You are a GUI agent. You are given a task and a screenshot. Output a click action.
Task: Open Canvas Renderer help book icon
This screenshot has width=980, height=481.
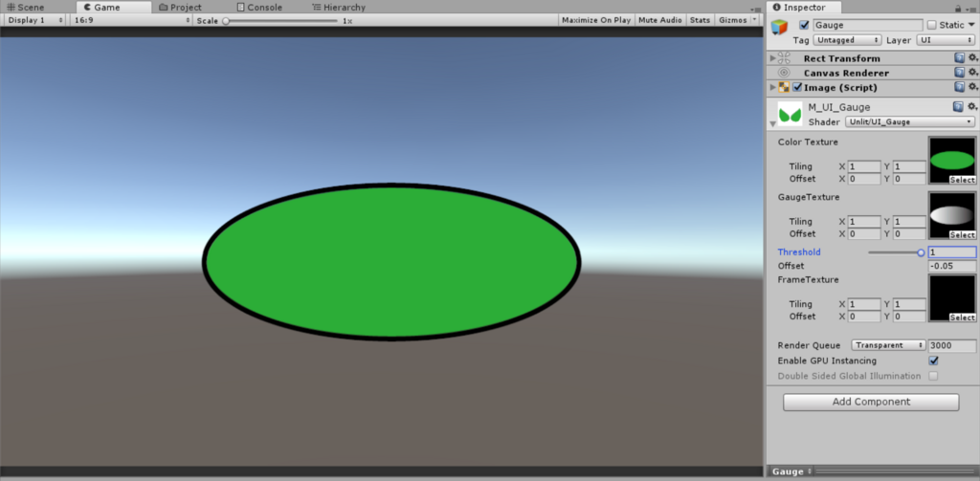point(959,73)
